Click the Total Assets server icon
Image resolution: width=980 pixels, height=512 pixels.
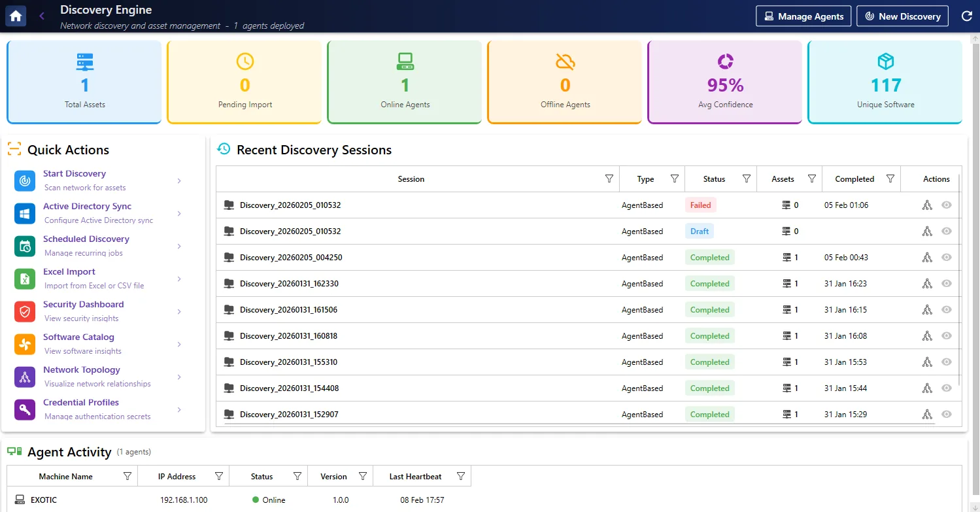[85, 62]
